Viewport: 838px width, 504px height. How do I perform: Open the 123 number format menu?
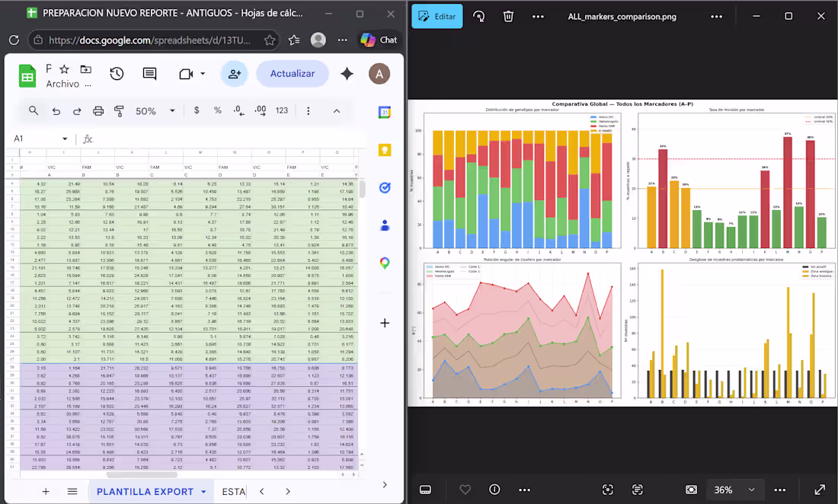pos(282,110)
